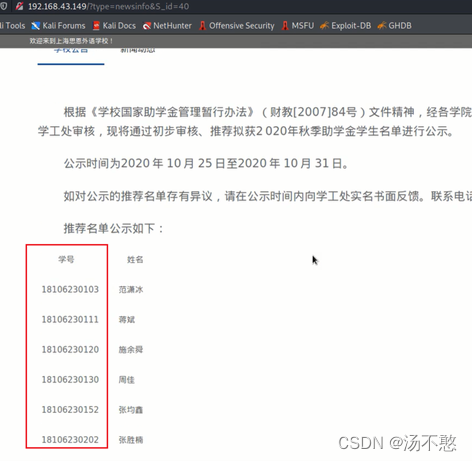The image size is (472, 461).
Task: Click student number 18106230202
Action: tap(70, 440)
